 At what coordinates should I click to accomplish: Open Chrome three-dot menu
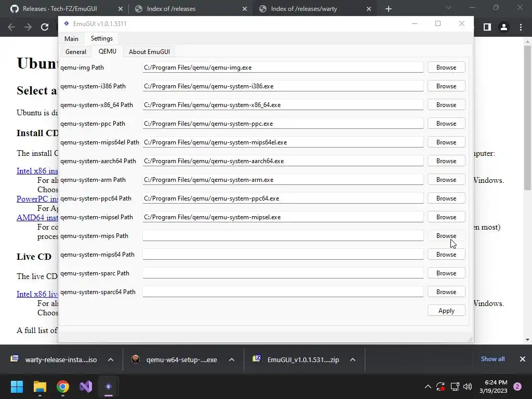coord(521,27)
